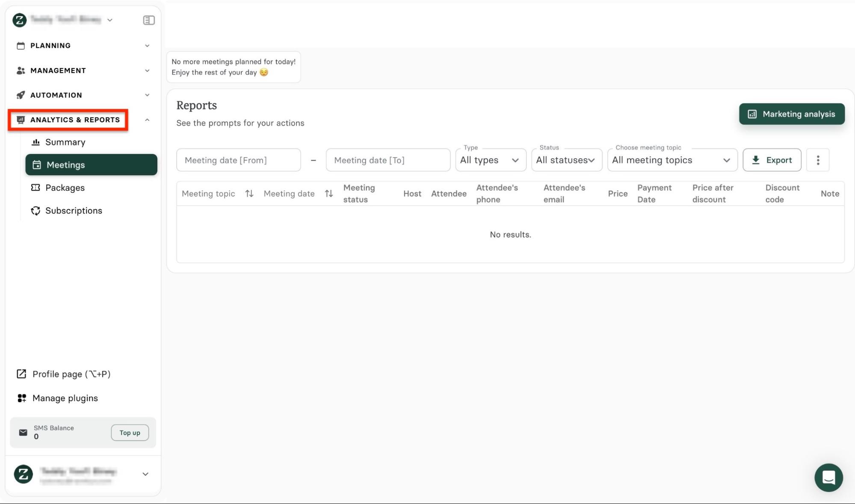This screenshot has height=504, width=855.
Task: Click the Planning calendar icon
Action: 21,45
